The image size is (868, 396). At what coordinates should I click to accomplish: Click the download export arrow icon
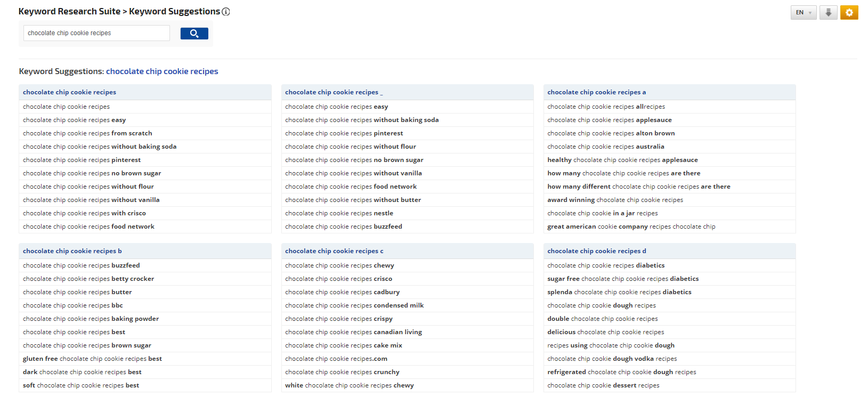pos(828,12)
